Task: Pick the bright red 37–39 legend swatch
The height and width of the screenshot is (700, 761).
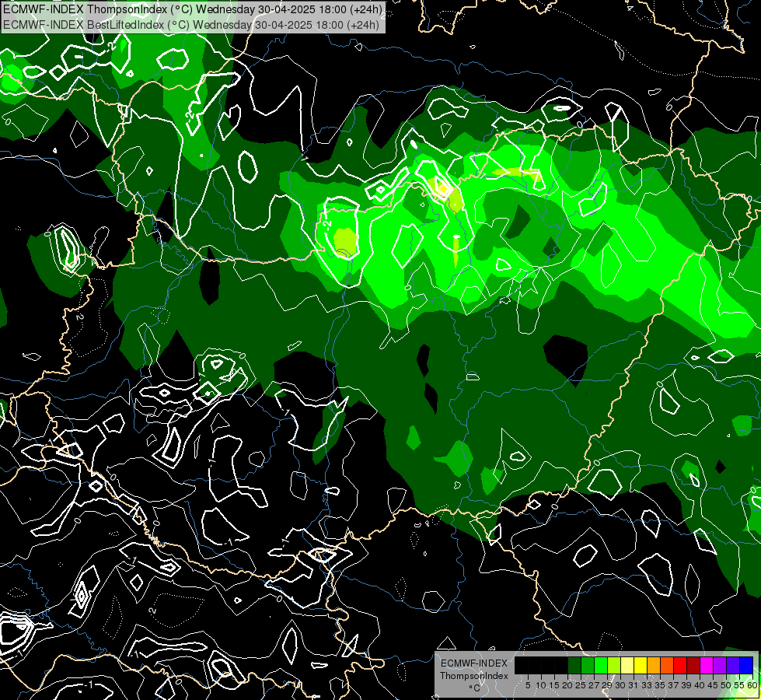Action: (680, 665)
